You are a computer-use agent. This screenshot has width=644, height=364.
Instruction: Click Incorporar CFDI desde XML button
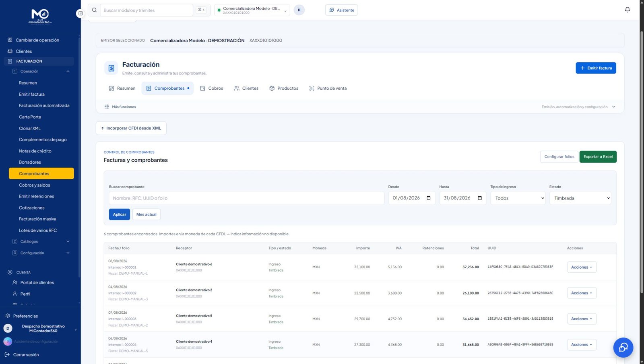pos(131,128)
